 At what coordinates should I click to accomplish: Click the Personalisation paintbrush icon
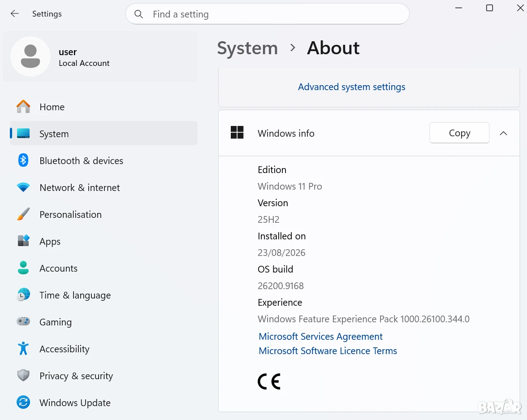(23, 214)
